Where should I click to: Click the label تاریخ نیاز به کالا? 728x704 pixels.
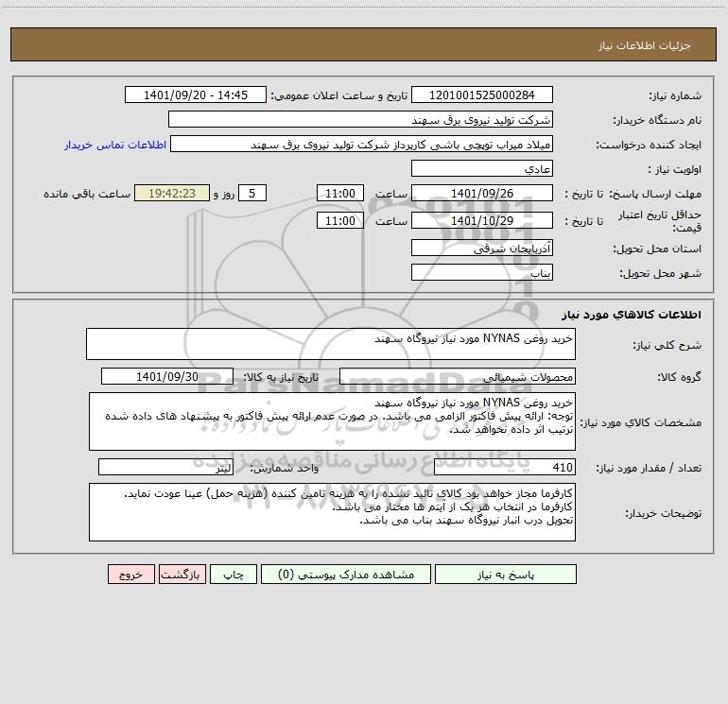click(x=281, y=377)
